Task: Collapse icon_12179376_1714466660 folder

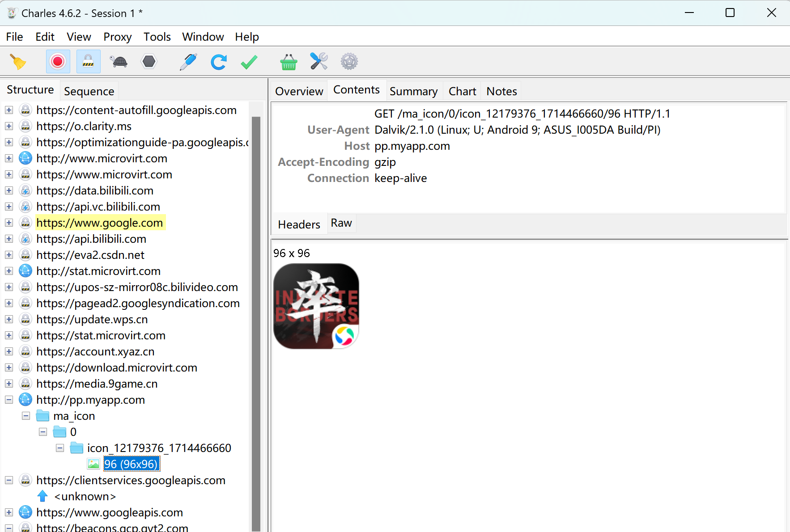Action: pos(60,448)
